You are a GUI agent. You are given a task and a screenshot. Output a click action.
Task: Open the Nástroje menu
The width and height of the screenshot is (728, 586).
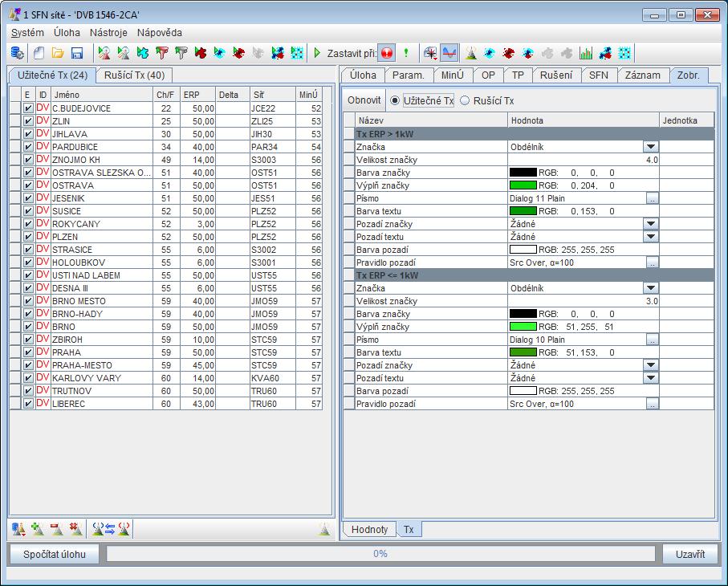(x=108, y=32)
